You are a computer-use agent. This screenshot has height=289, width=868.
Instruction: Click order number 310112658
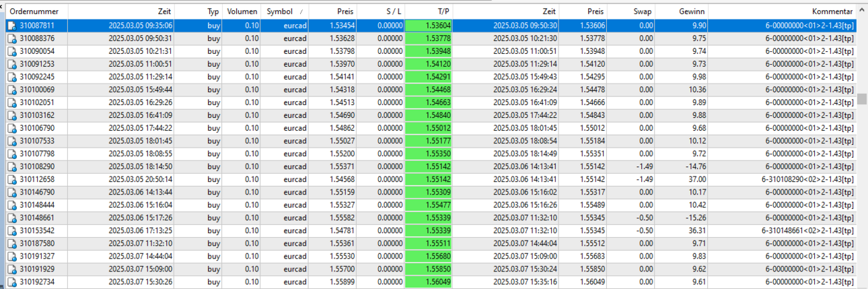[x=38, y=179]
